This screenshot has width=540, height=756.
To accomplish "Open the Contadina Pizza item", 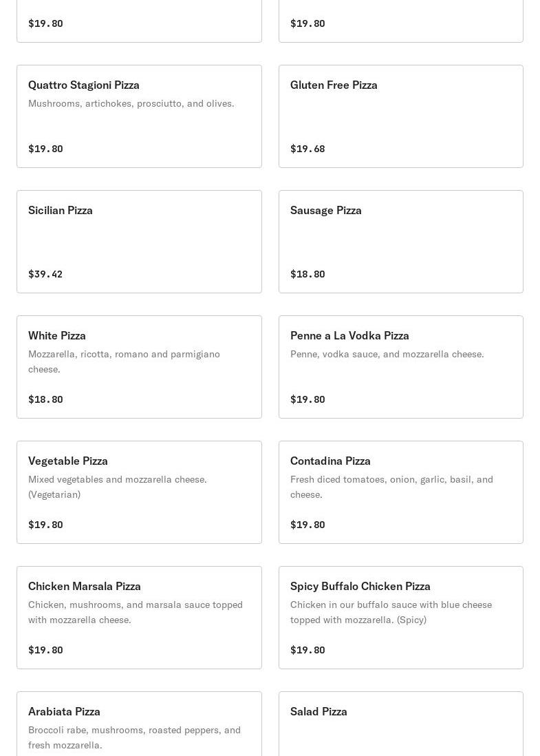I will click(x=400, y=492).
